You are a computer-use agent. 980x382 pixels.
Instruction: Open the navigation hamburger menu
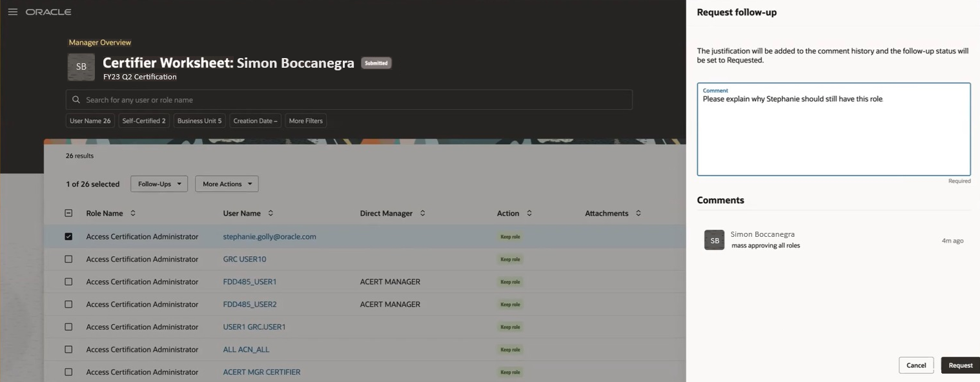tap(12, 11)
